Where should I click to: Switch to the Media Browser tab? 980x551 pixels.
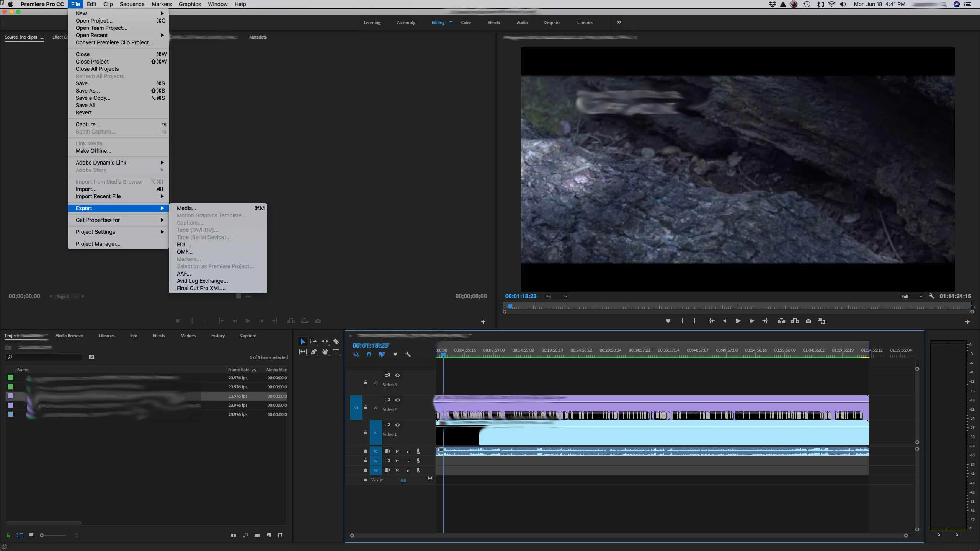point(69,336)
